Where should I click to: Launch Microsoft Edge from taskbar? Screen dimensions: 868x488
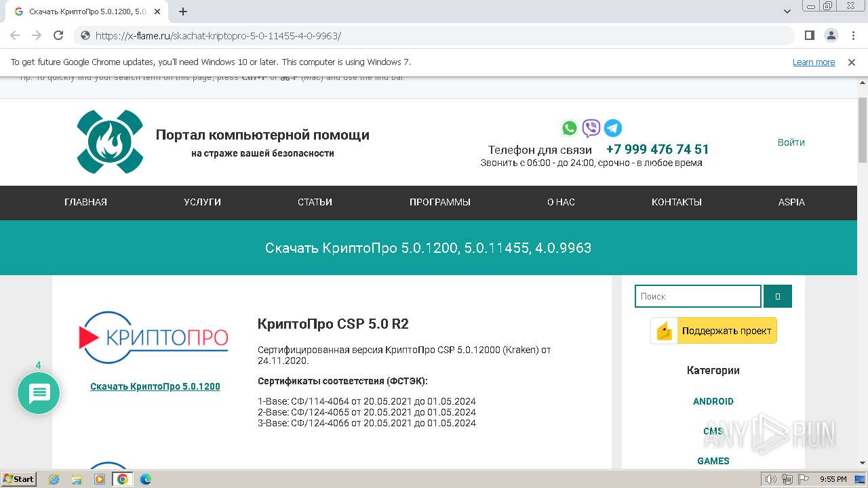(x=145, y=479)
